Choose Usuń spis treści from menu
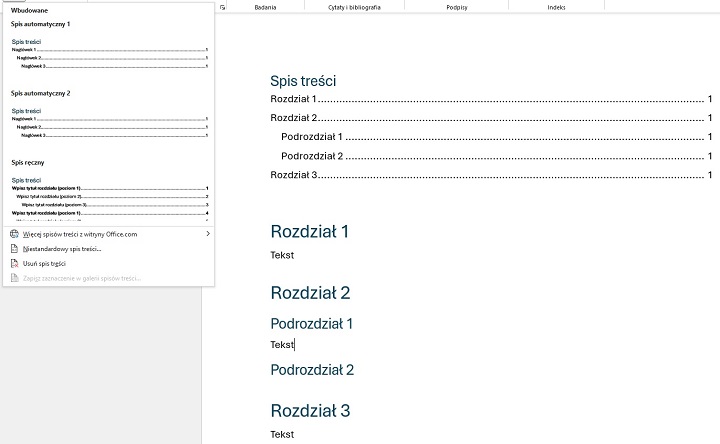 pyautogui.click(x=44, y=263)
